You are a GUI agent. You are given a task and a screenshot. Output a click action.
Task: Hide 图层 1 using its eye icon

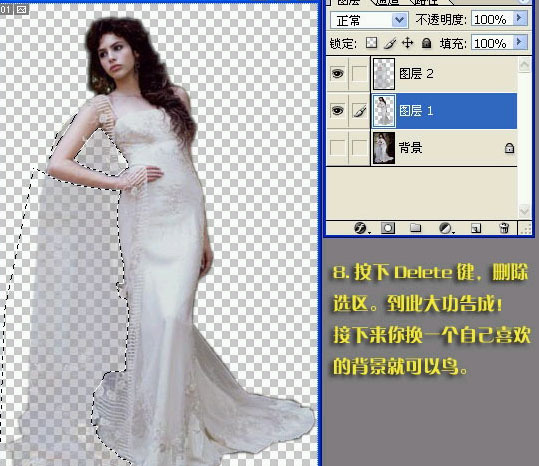pyautogui.click(x=337, y=111)
